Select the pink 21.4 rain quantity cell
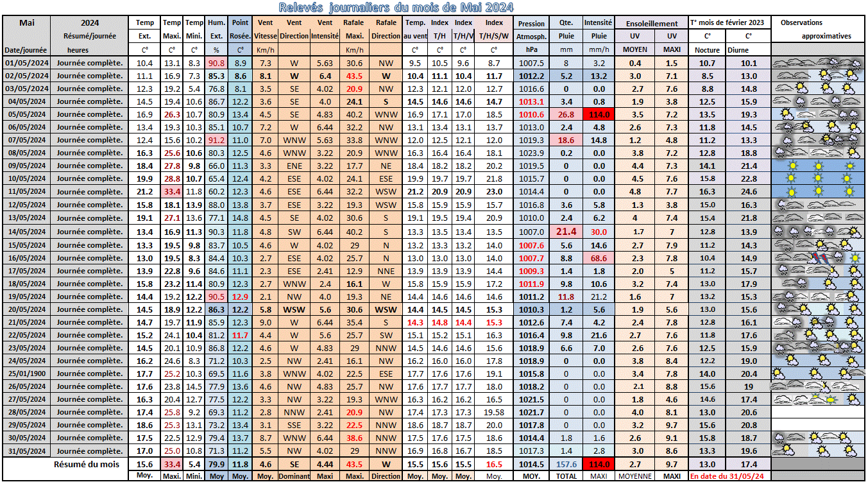The width and height of the screenshot is (868, 482). point(566,231)
